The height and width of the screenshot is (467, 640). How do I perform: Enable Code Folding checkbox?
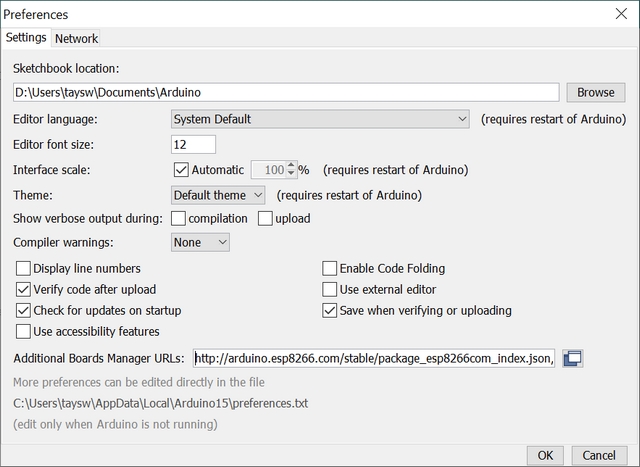(329, 269)
